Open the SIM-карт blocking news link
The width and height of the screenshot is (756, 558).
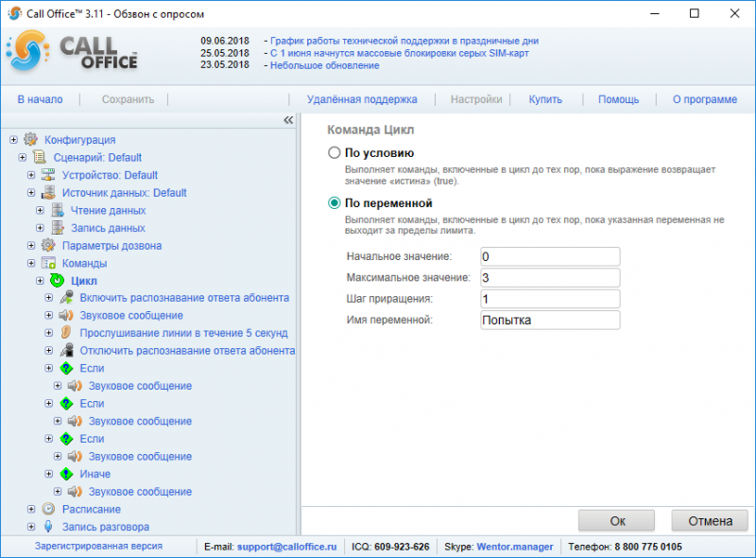coord(399,53)
